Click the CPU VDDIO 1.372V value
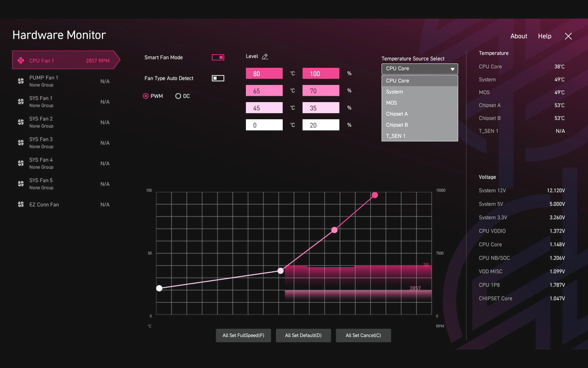This screenshot has height=368, width=588. (x=557, y=231)
